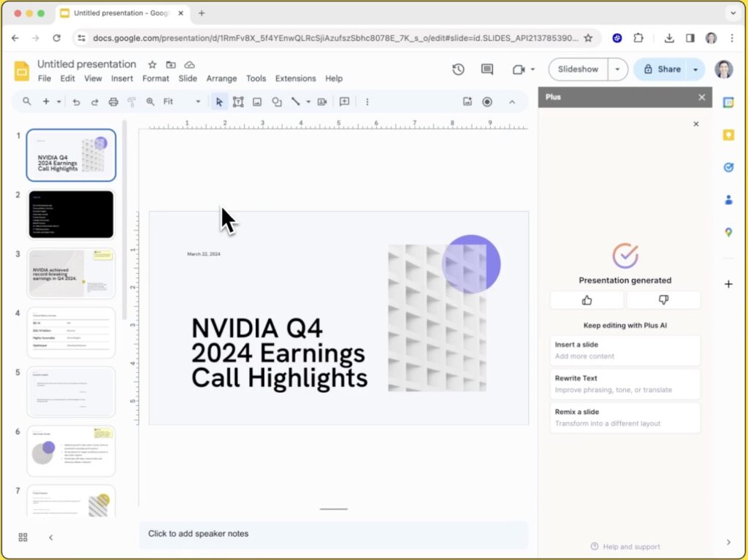The image size is (748, 560).
Task: Click Insert a slide option
Action: point(625,350)
